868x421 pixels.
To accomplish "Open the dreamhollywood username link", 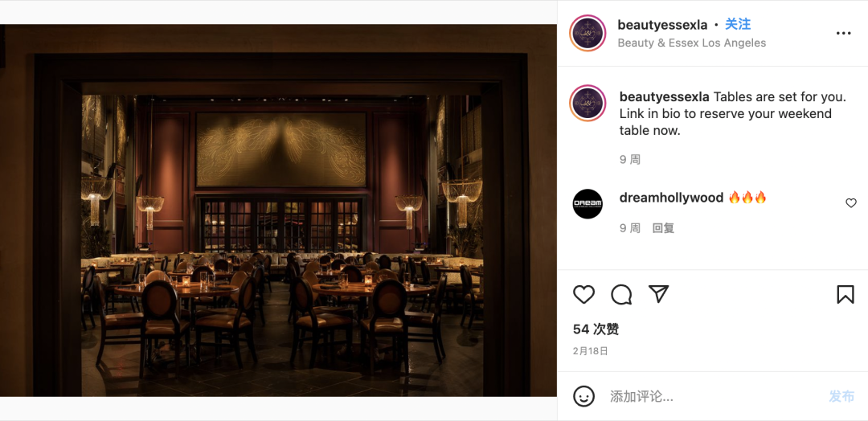I will (671, 198).
